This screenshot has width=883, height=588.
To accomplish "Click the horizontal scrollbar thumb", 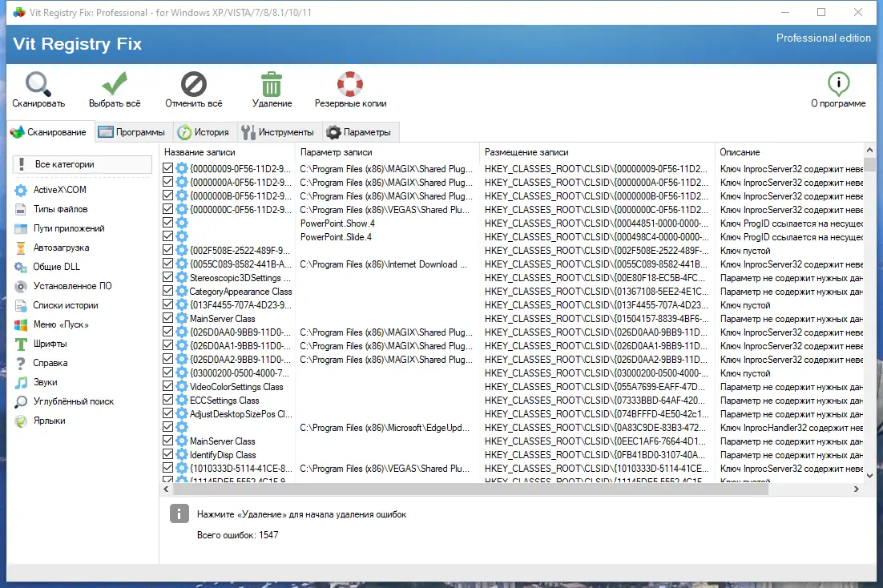I will (x=470, y=489).
